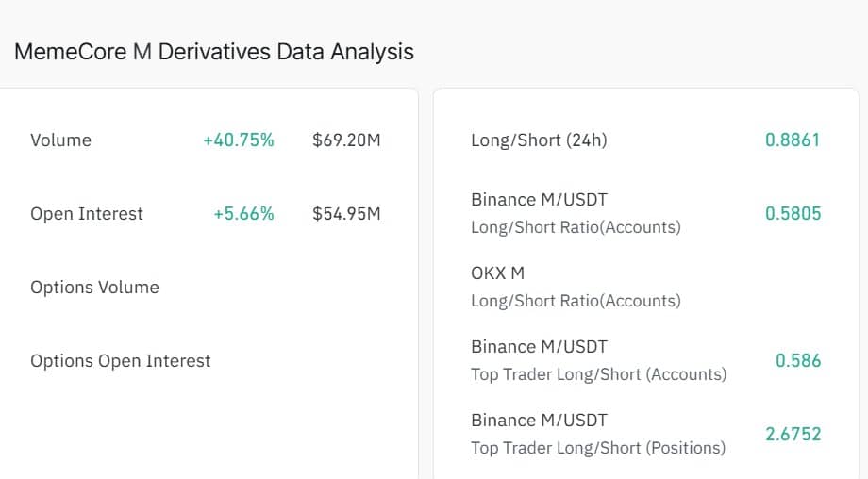Click the 2.6752 top trader positions value
Viewport: 868px width, 479px height.
click(x=793, y=435)
